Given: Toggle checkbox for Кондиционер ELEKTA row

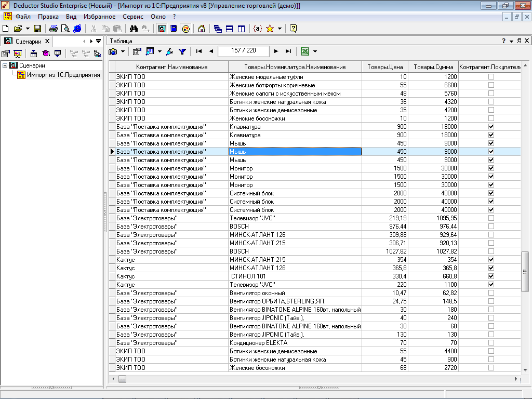Looking at the screenshot, I should click(x=491, y=343).
